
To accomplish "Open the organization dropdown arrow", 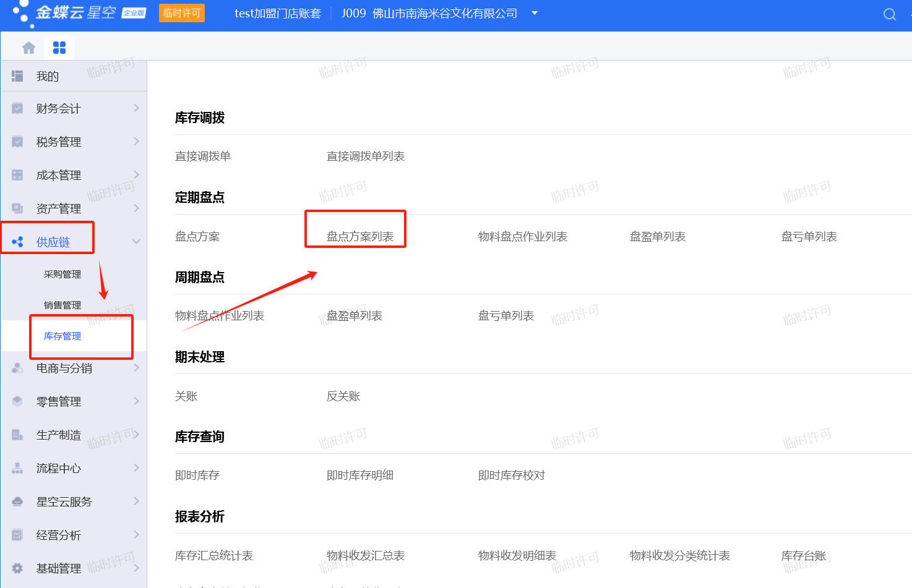I will [535, 13].
